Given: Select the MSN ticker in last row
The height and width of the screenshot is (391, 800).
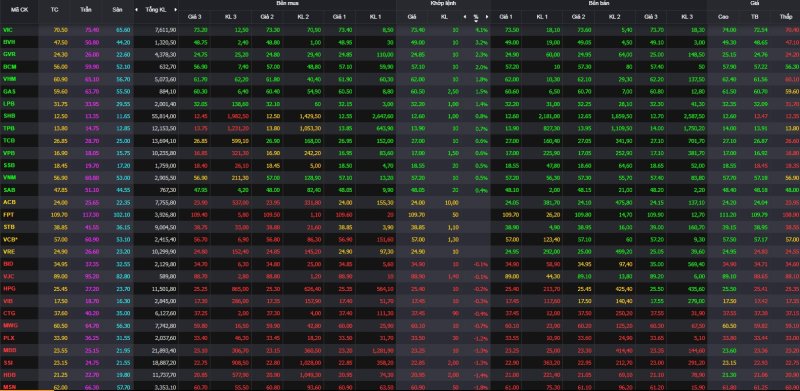Looking at the screenshot, I should [8, 387].
